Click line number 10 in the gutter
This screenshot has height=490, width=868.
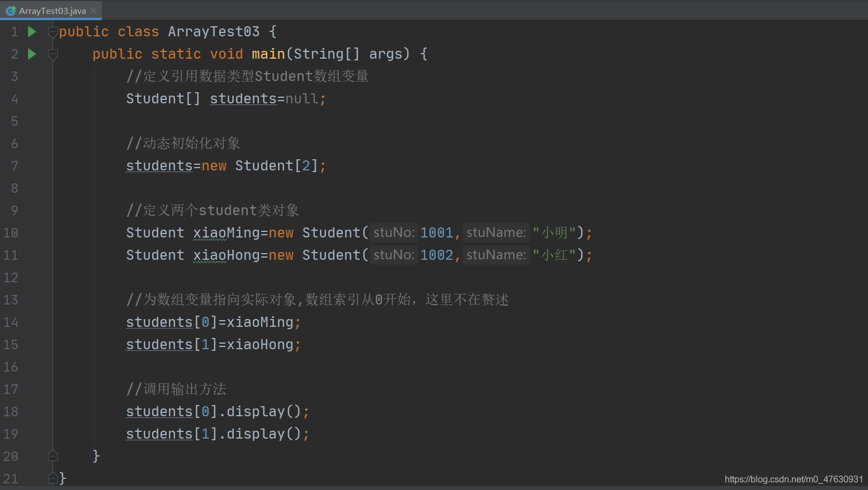point(11,233)
